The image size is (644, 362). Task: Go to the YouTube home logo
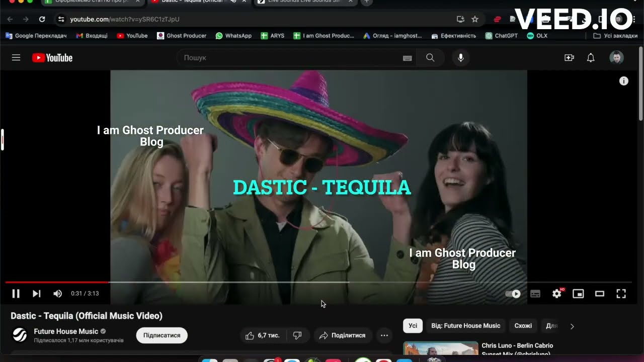(x=52, y=58)
